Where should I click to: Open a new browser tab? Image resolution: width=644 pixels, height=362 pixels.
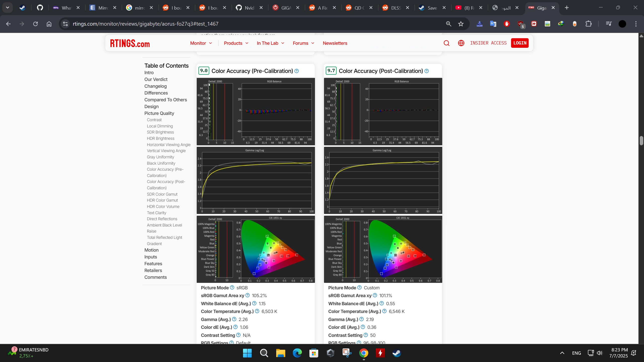[567, 8]
